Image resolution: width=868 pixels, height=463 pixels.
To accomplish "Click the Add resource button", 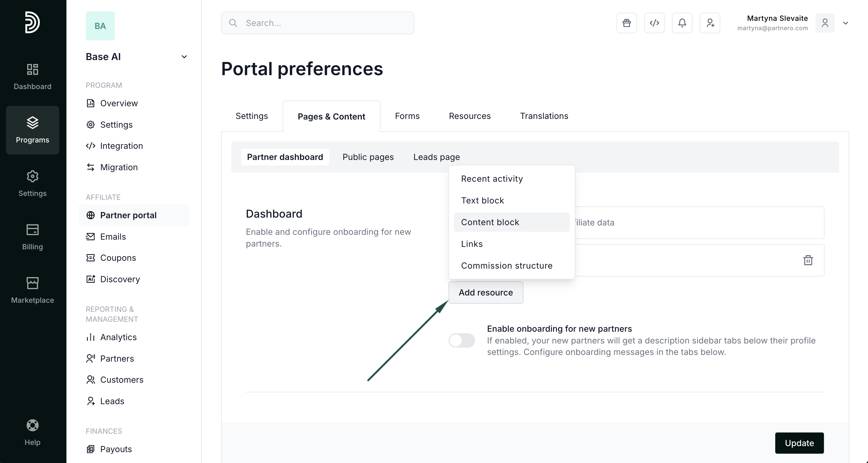I will point(486,292).
